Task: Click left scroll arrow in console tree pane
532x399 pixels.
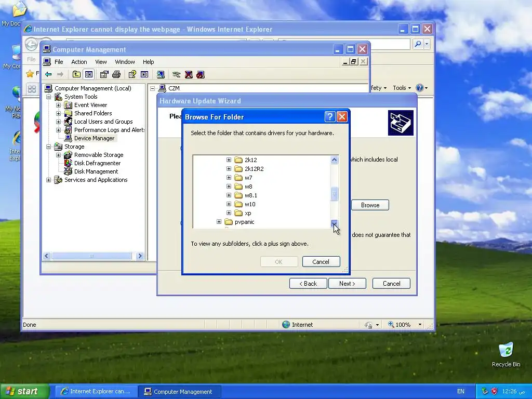Action: tap(47, 256)
